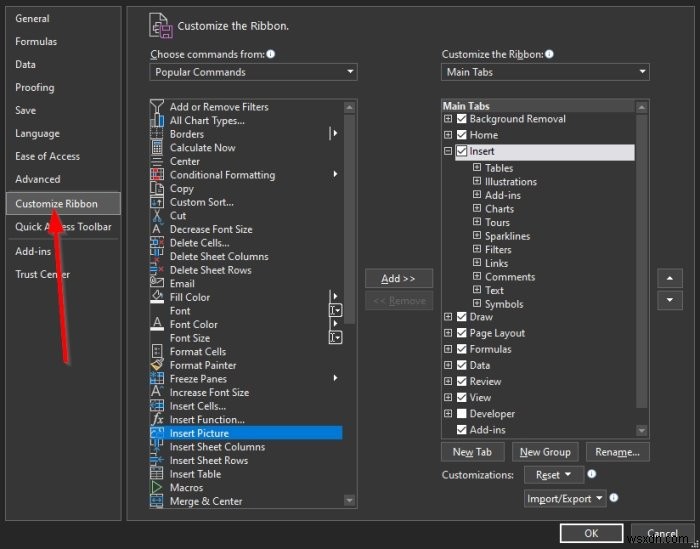Click the Format Painter brush icon

[157, 365]
